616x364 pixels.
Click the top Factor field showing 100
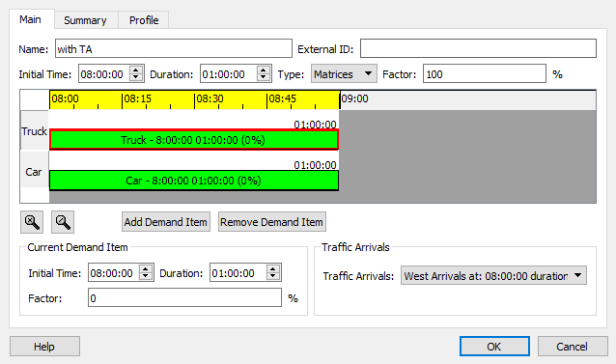485,73
